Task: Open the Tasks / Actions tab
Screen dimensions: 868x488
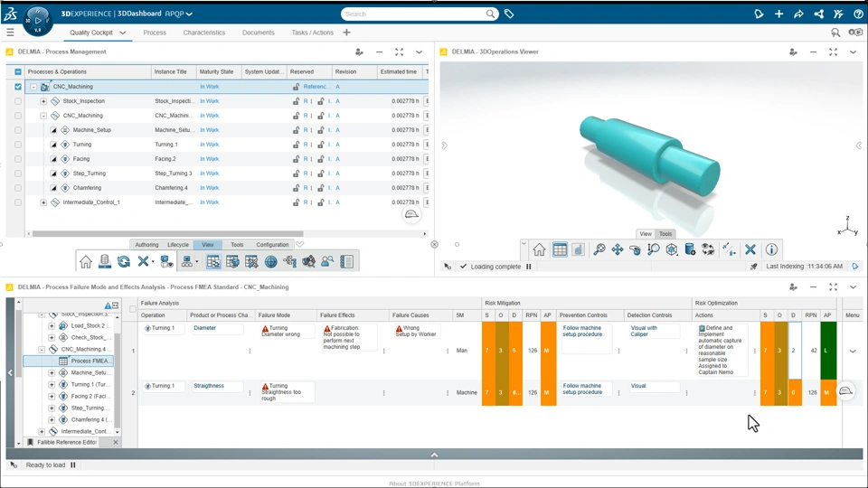Action: click(312, 33)
